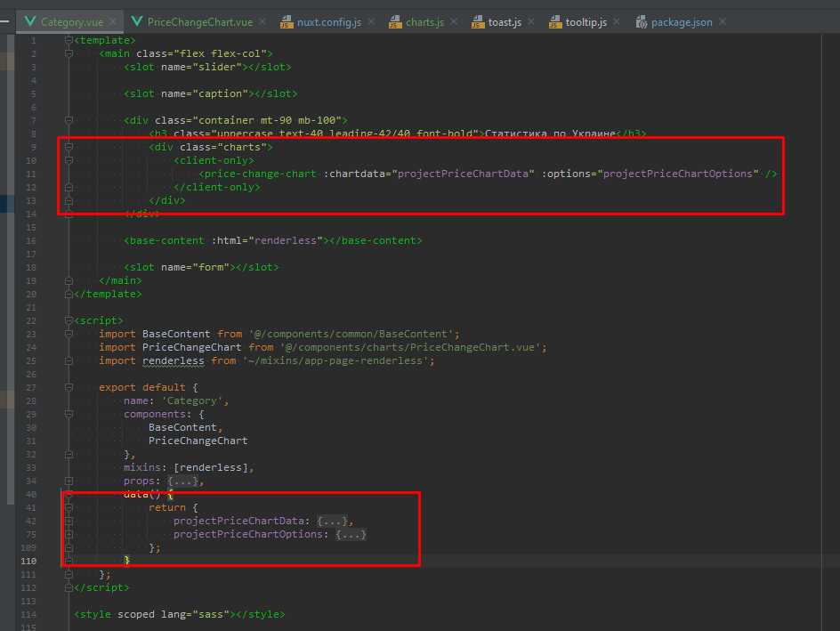The height and width of the screenshot is (631, 840).
Task: Collapse the export default fold on line 27
Action: point(69,387)
